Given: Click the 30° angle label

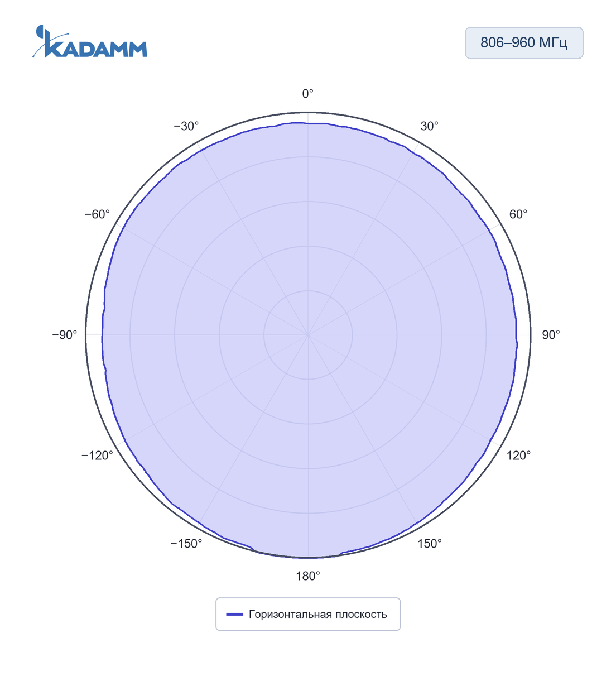Looking at the screenshot, I should pos(429,126).
